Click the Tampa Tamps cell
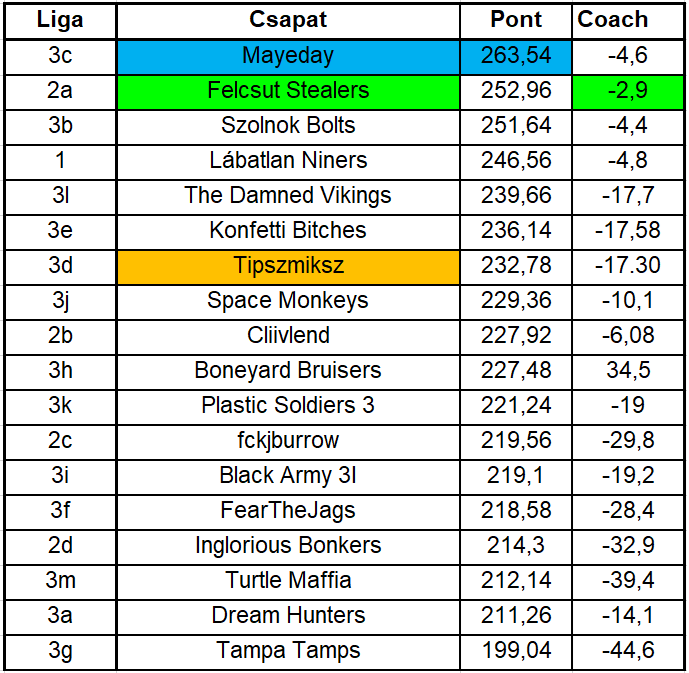Screen dimensions: 689x673 (288, 650)
